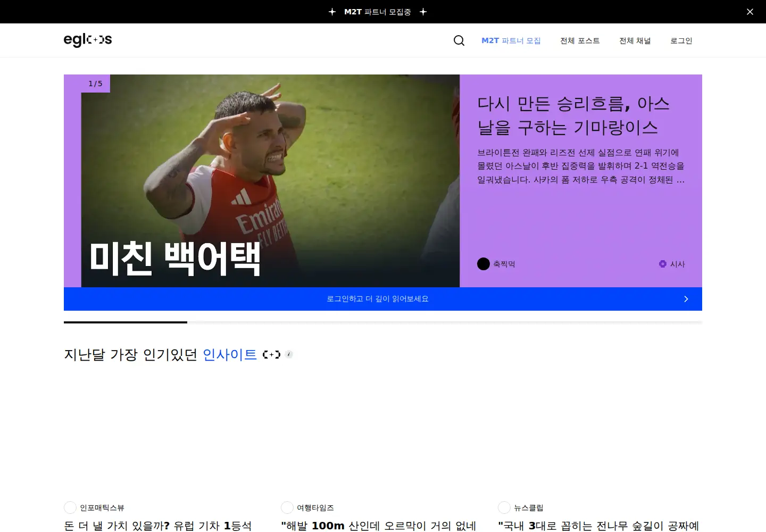Viewport: 766px width, 532px height.
Task: Click the purple 시사 category icon
Action: [x=663, y=264]
